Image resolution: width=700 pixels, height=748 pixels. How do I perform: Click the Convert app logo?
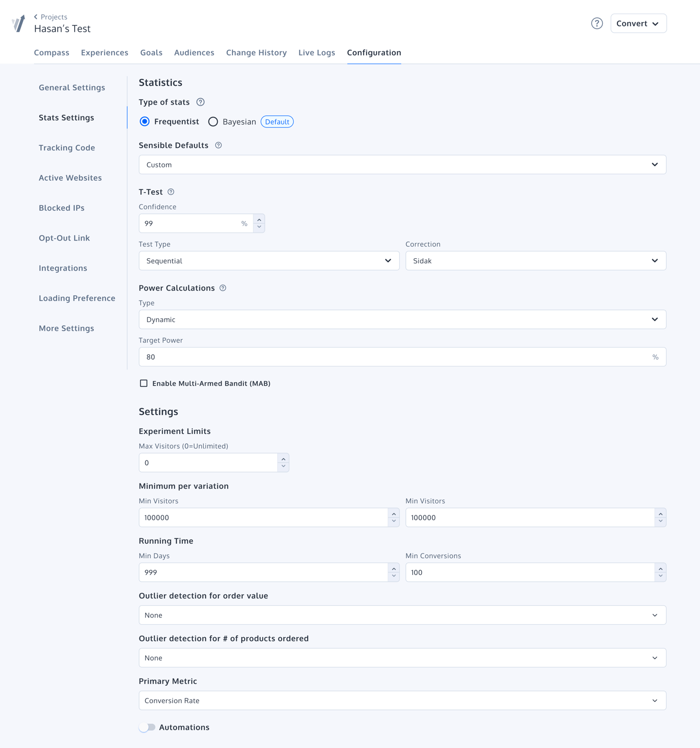19,23
